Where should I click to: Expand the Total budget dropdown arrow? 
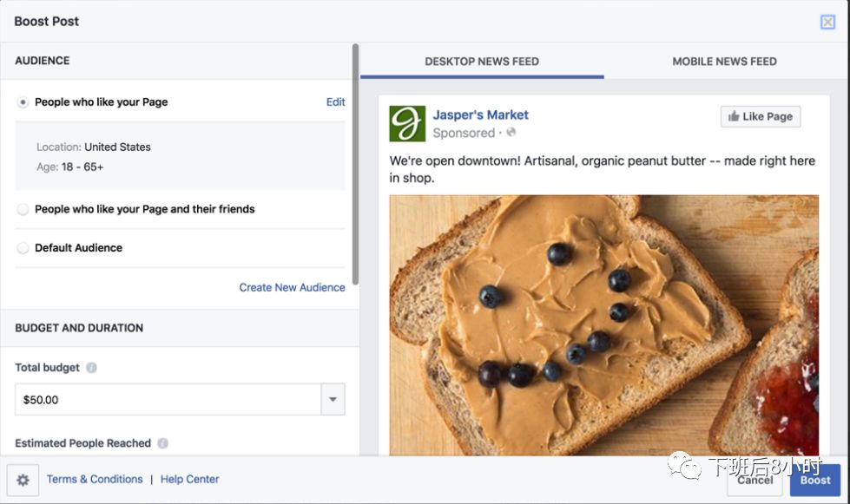click(333, 400)
